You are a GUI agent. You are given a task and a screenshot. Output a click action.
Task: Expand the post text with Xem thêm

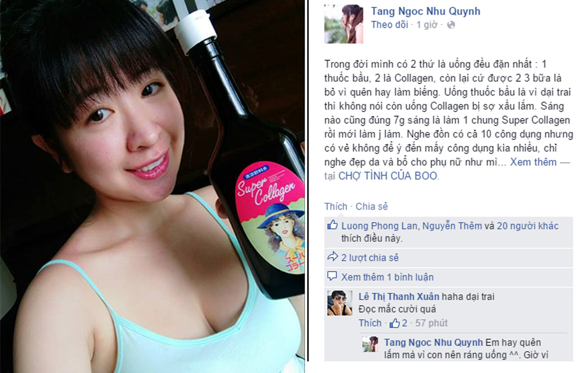coord(533,162)
